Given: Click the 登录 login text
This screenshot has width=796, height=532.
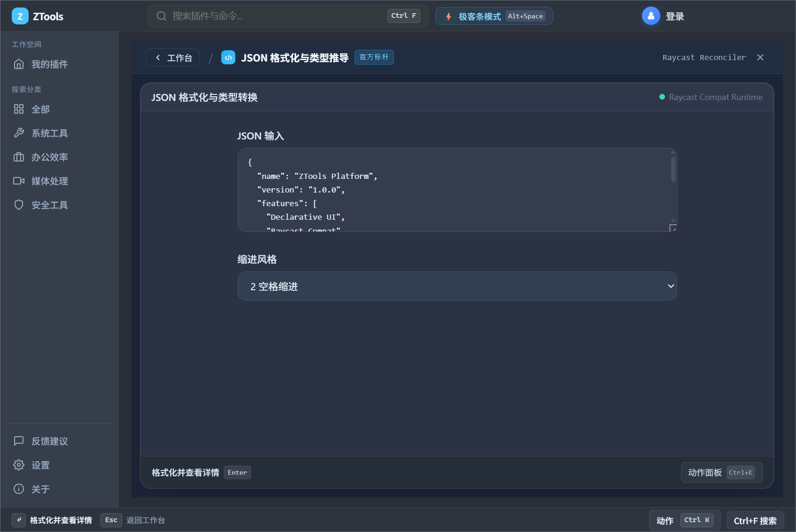Looking at the screenshot, I should 675,16.
